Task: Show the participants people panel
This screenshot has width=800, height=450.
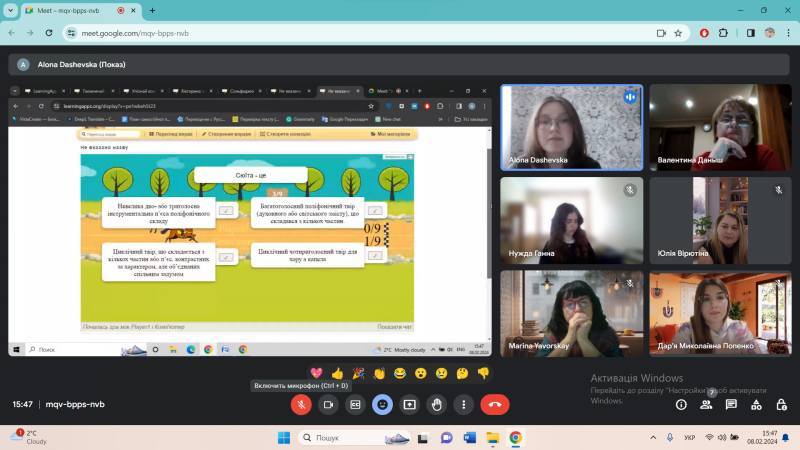Action: 706,405
